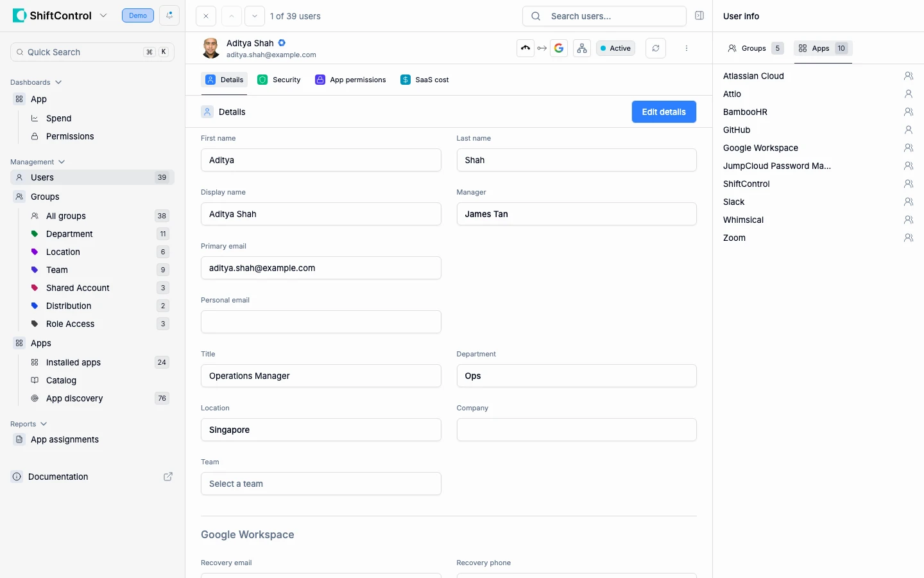Click user icon for Slack row
Viewport: 924px width, 578px height.
point(909,202)
